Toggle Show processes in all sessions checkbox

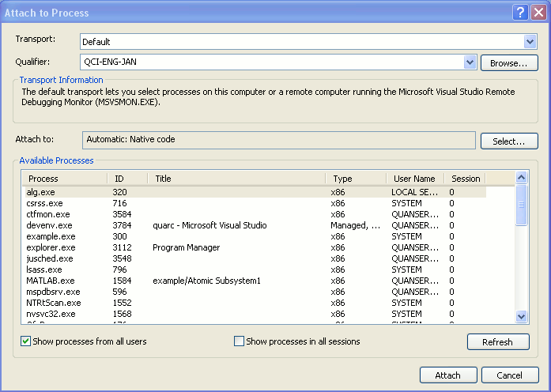tap(240, 341)
